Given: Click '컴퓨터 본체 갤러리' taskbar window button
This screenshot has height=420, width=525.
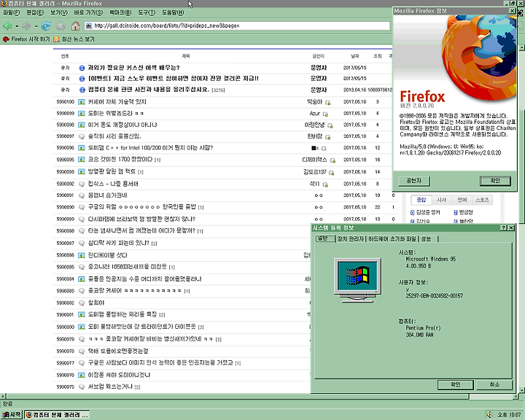Looking at the screenshot, I should [x=57, y=415].
